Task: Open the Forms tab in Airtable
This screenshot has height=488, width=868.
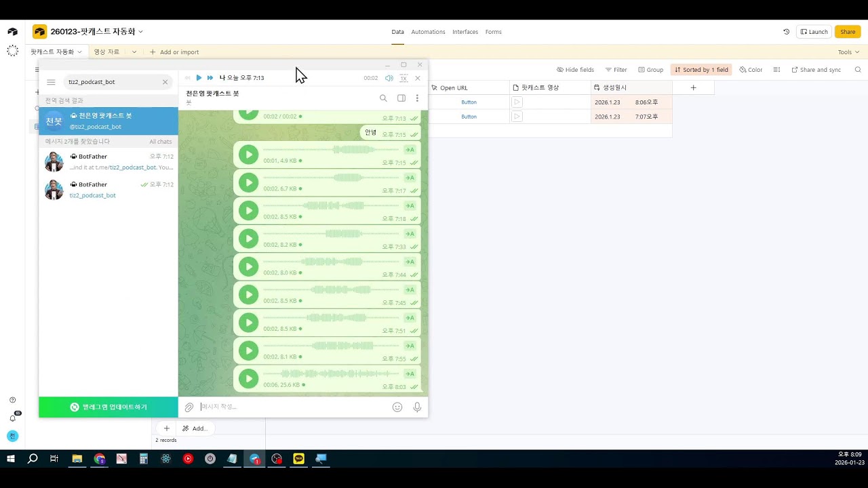Action: point(493,32)
